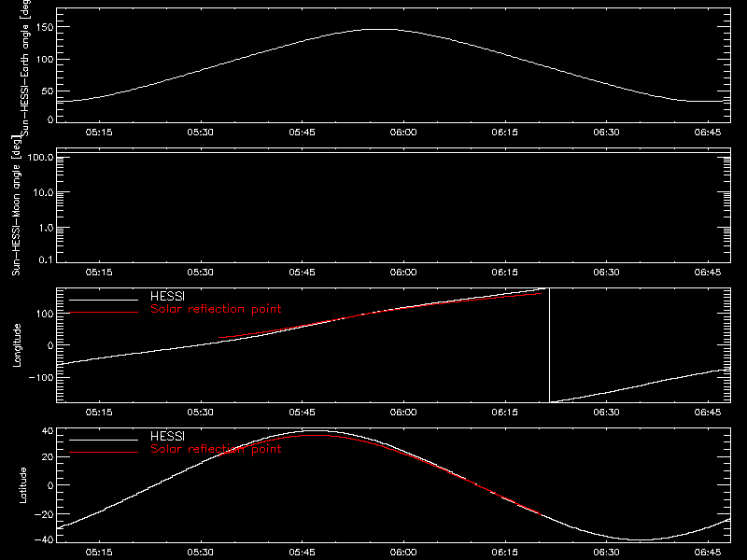Click 05:15 label under Latitude plot
Screen dimensions: 747x560
tap(99, 553)
